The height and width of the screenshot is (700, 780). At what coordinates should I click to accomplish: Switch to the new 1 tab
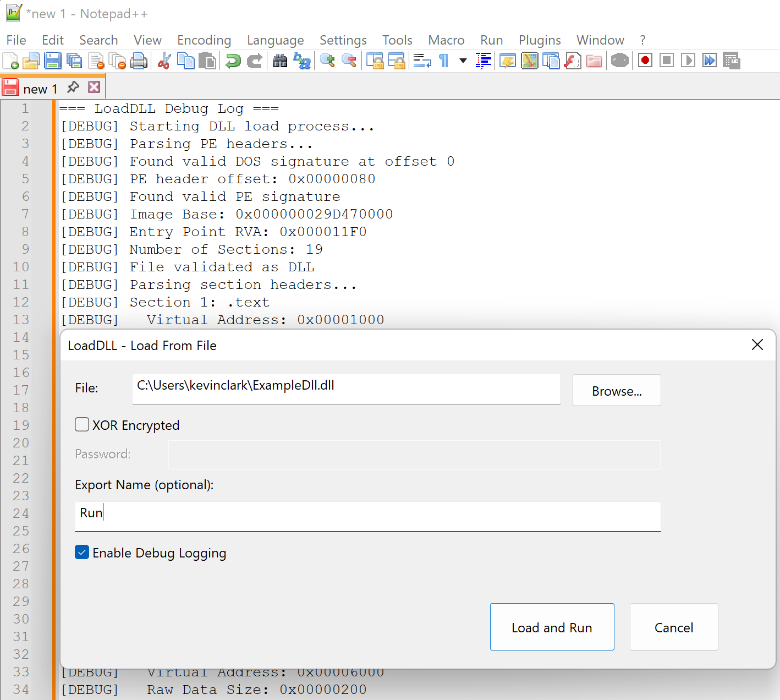pyautogui.click(x=40, y=87)
